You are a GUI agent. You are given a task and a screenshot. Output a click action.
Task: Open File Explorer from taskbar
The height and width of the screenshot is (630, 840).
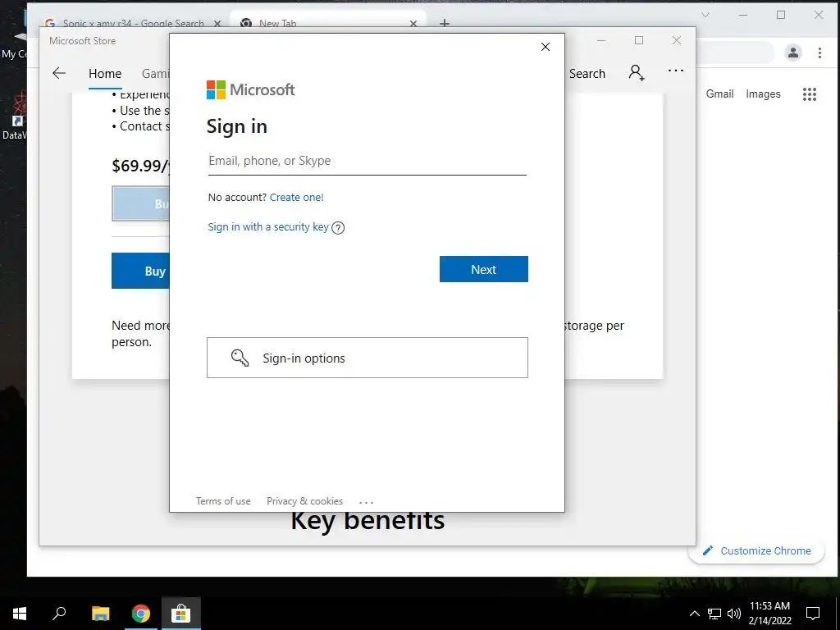100,614
